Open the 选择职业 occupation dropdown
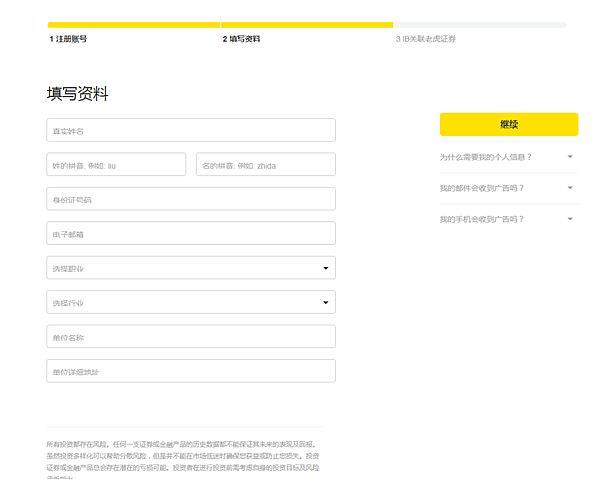This screenshot has height=479, width=600. [x=191, y=268]
